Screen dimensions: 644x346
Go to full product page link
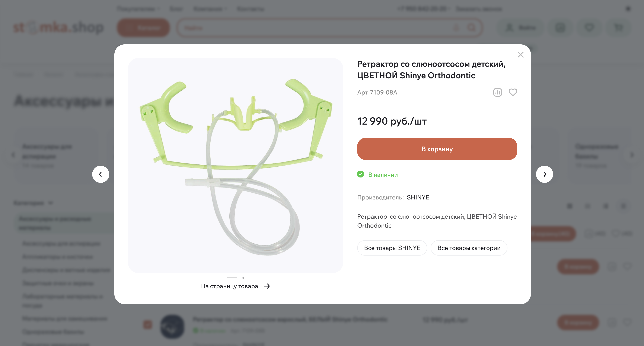click(229, 286)
